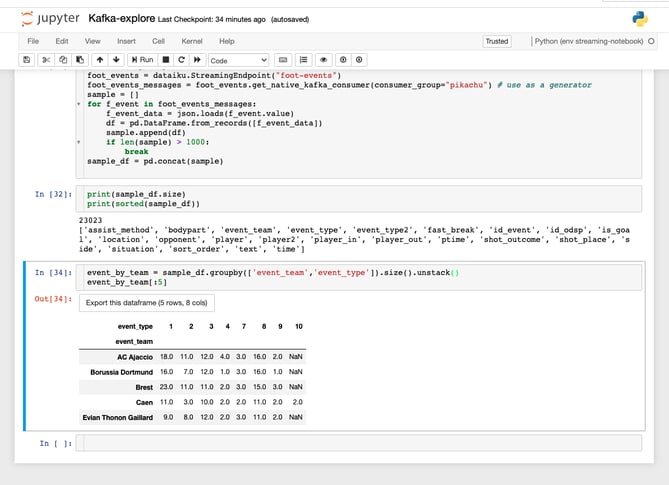Open the cell type Code dropdown

[239, 60]
